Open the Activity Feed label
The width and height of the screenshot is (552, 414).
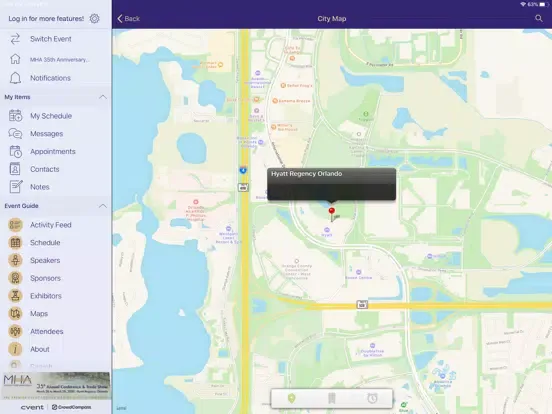51,225
